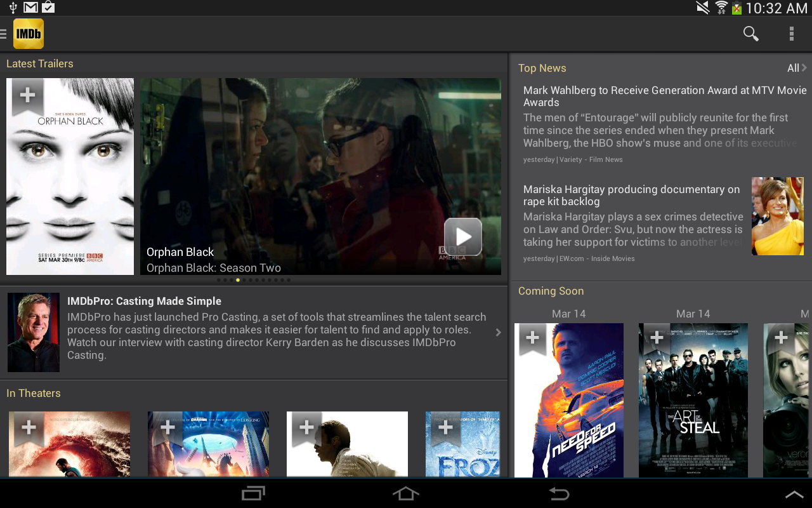Image resolution: width=812 pixels, height=508 pixels.
Task: Open the Need for Speed poster
Action: (569, 400)
